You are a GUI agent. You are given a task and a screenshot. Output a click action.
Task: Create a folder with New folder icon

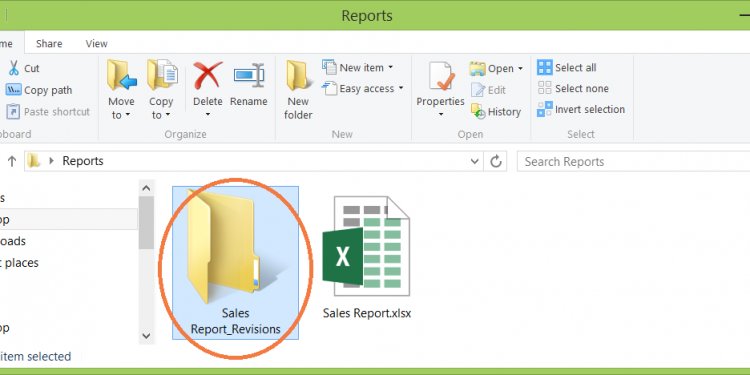click(x=298, y=75)
